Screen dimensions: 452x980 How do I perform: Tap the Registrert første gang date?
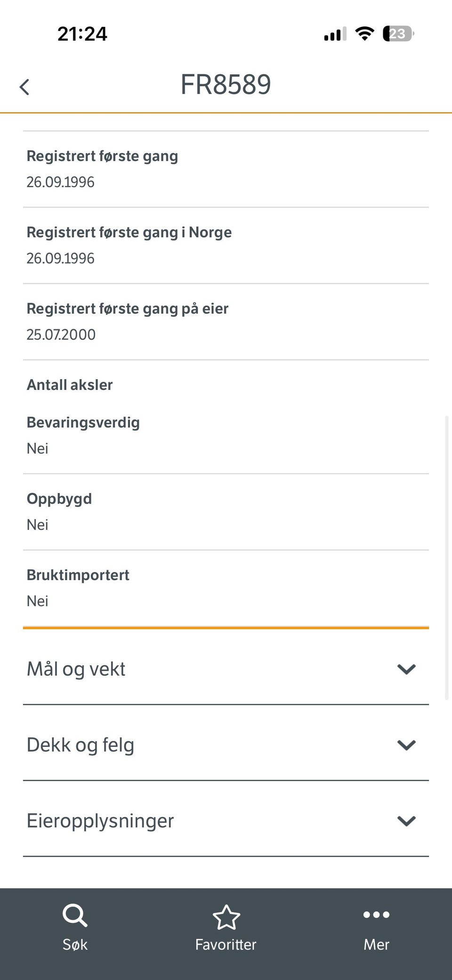(61, 182)
